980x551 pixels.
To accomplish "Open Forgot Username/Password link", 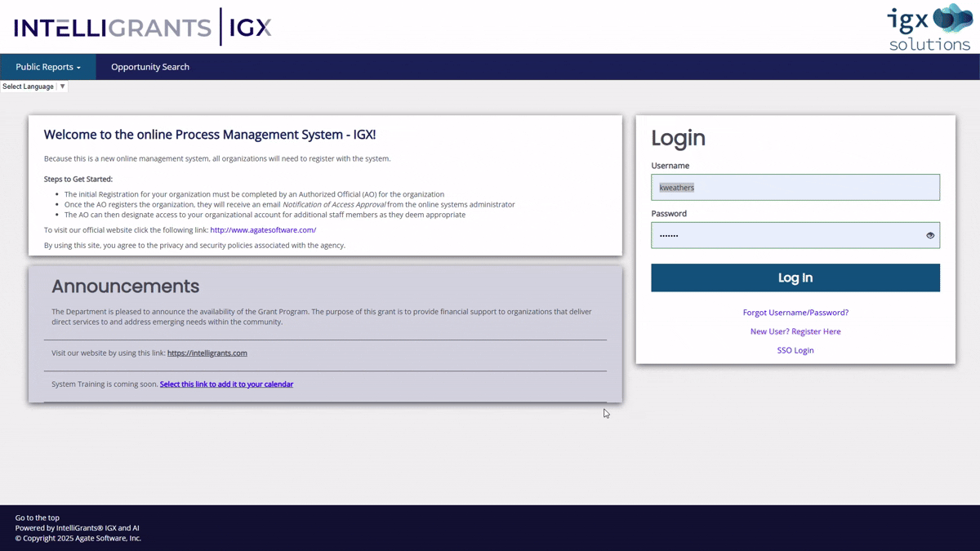I will pyautogui.click(x=795, y=313).
